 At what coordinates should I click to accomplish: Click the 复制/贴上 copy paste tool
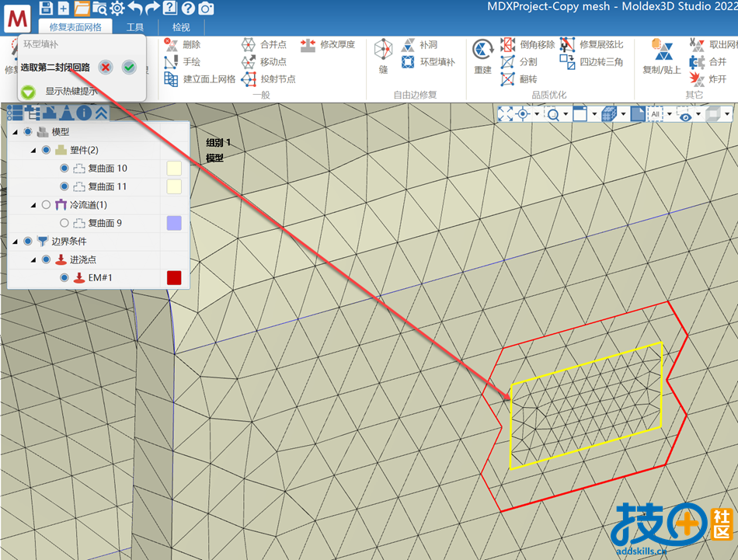[662, 57]
